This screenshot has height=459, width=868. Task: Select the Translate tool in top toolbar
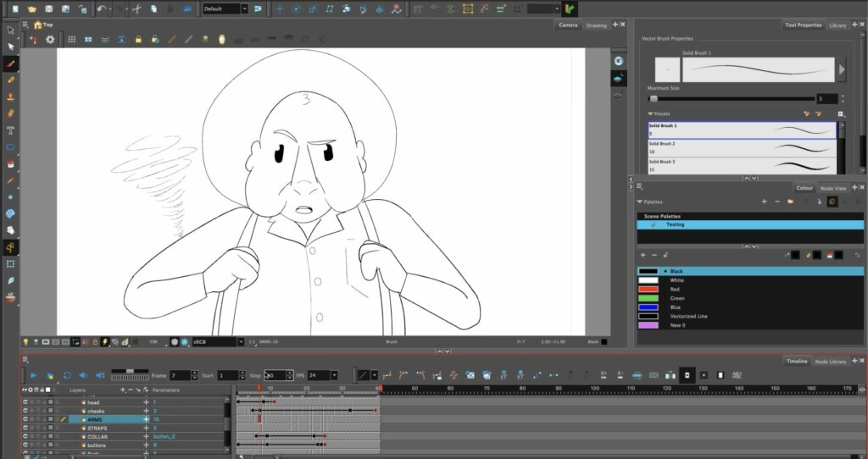280,8
